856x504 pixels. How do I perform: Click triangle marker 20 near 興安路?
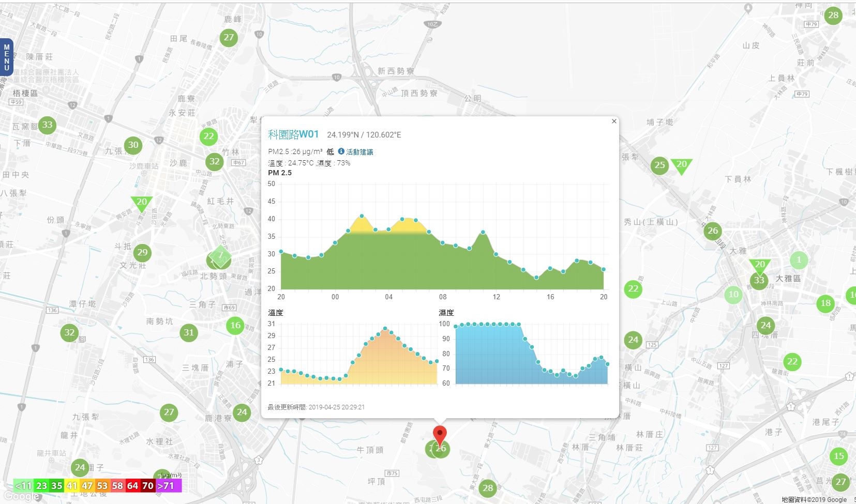pyautogui.click(x=141, y=203)
